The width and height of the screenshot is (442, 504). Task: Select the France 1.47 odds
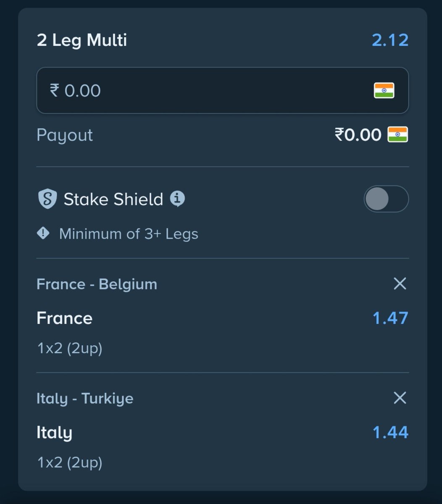(x=390, y=318)
